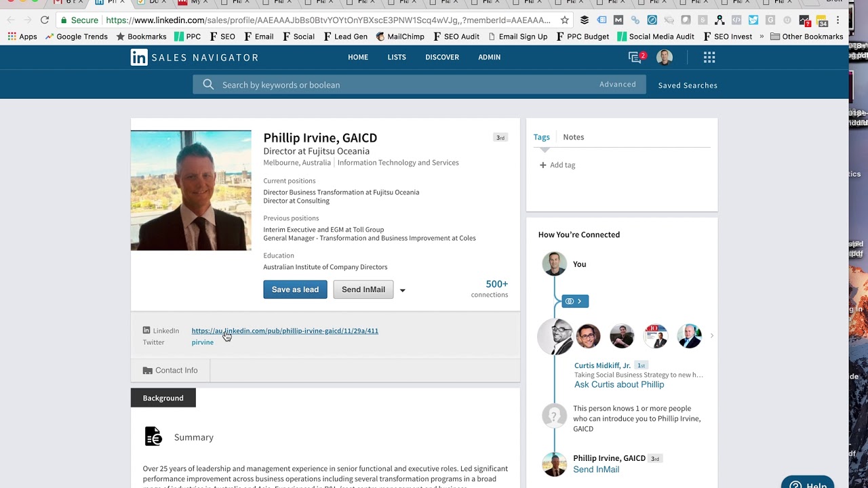Click the secure padlock icon in address bar
The image size is (868, 488).
pos(64,20)
